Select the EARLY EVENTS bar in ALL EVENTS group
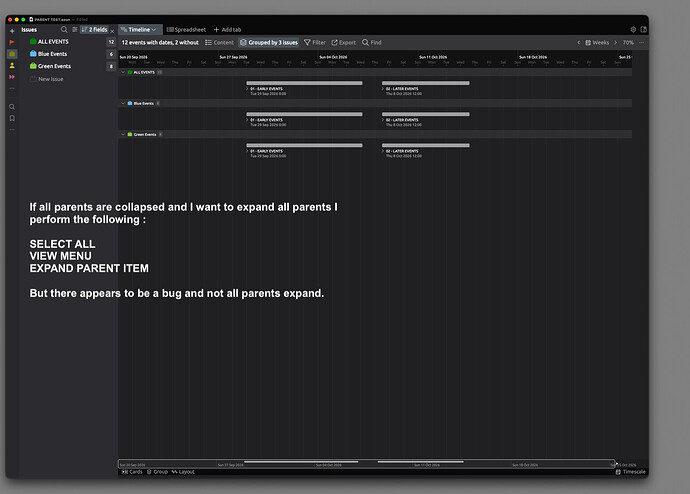690x494 pixels. coord(305,83)
